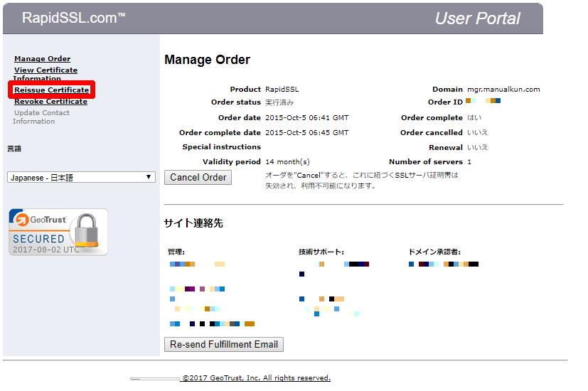Select Reissue Certificate in sidebar
Image resolution: width=588 pixels, height=391 pixels.
click(x=51, y=90)
